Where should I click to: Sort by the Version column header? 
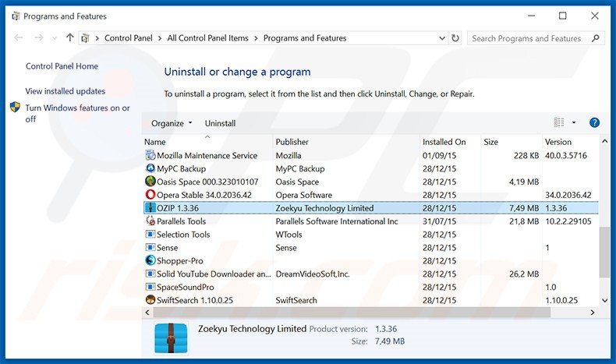click(x=571, y=142)
